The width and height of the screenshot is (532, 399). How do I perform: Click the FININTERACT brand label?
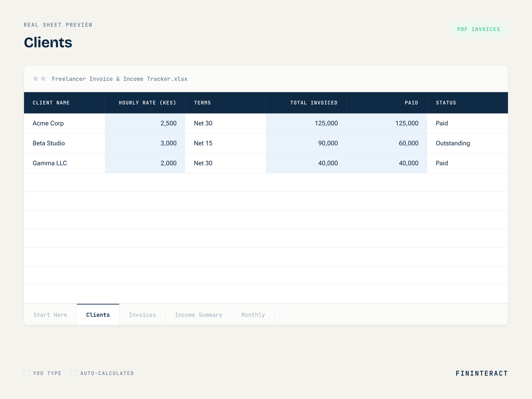tap(481, 373)
